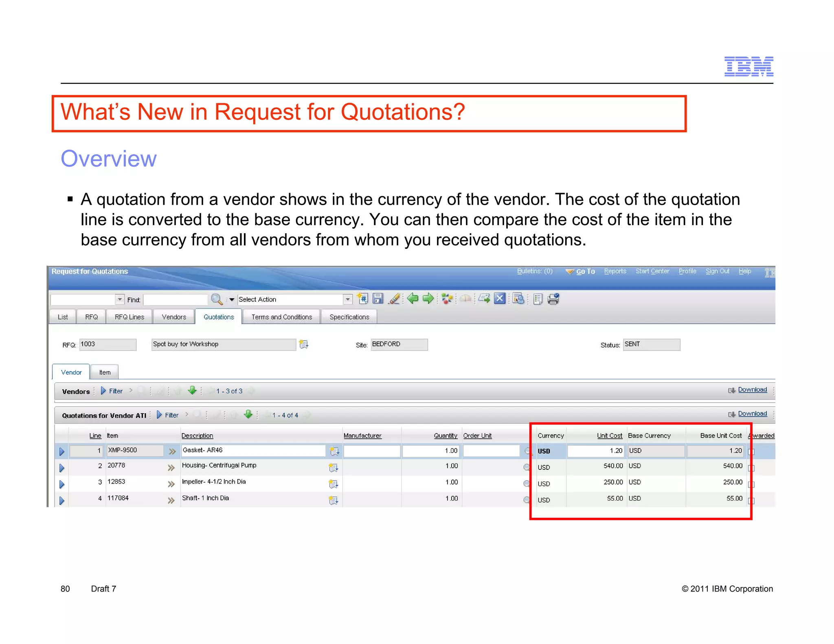
Task: Open detail menu chevrons for item XMP-9500
Action: [172, 451]
